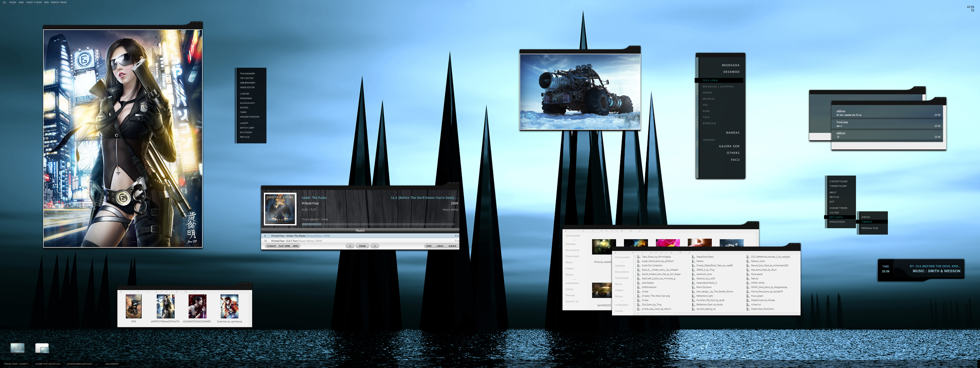Open the thumbnail labeled 3461

pos(133,306)
